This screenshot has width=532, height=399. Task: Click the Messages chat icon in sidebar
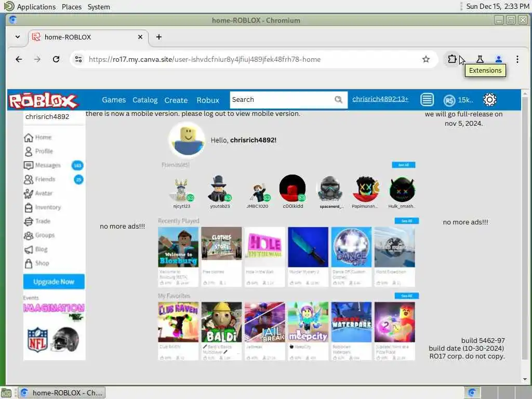29,165
